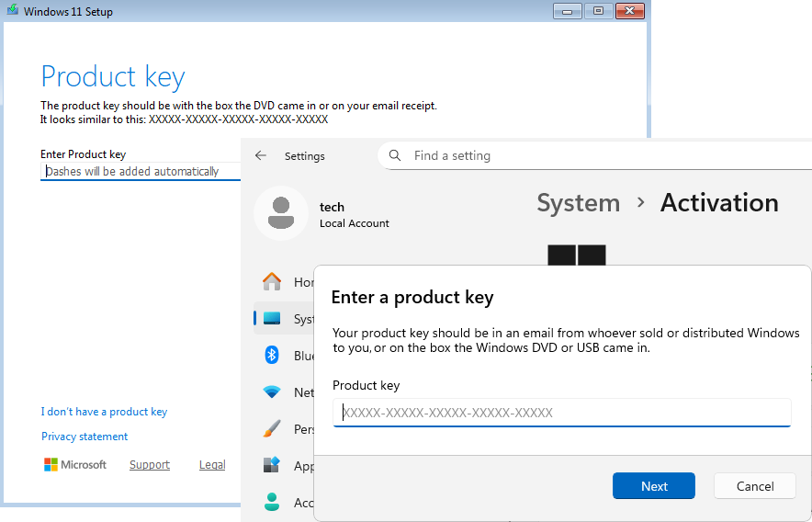Screen dimensions: 812x522
Task: Focus the Setup 'Enter Product key' field
Action: pyautogui.click(x=141, y=172)
